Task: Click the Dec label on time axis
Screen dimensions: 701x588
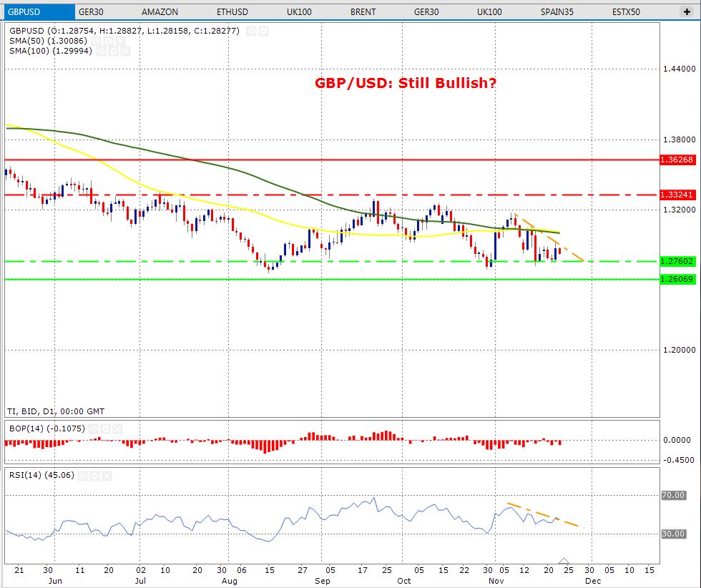Action: coord(593,581)
